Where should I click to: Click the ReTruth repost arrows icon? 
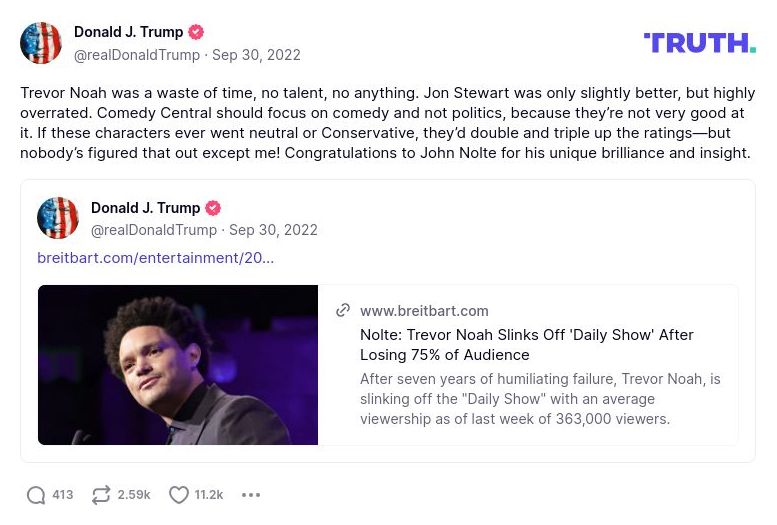click(100, 495)
